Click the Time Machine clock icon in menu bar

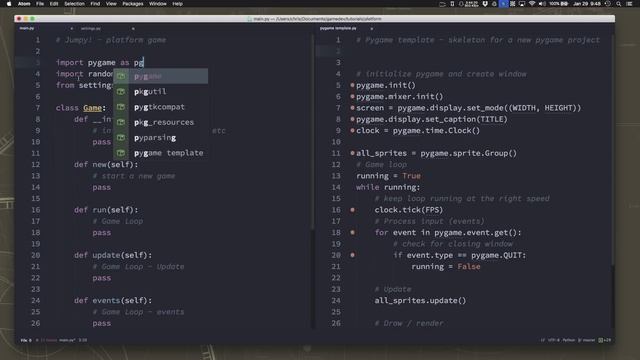pyautogui.click(x=608, y=4)
